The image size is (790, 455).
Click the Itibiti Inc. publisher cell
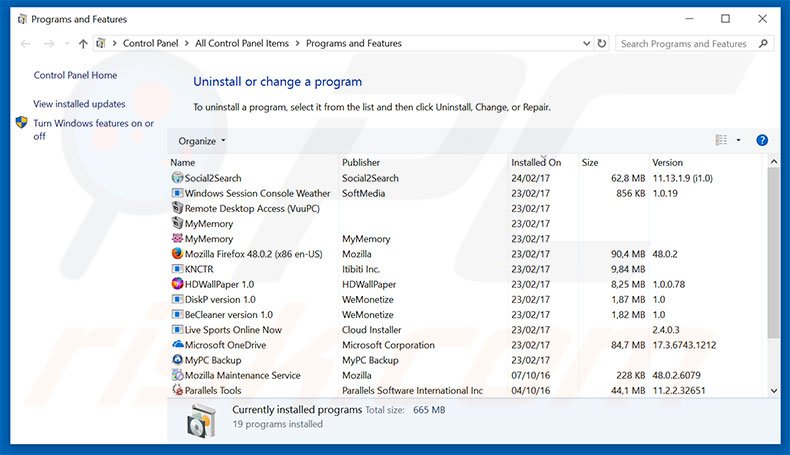tap(361, 269)
